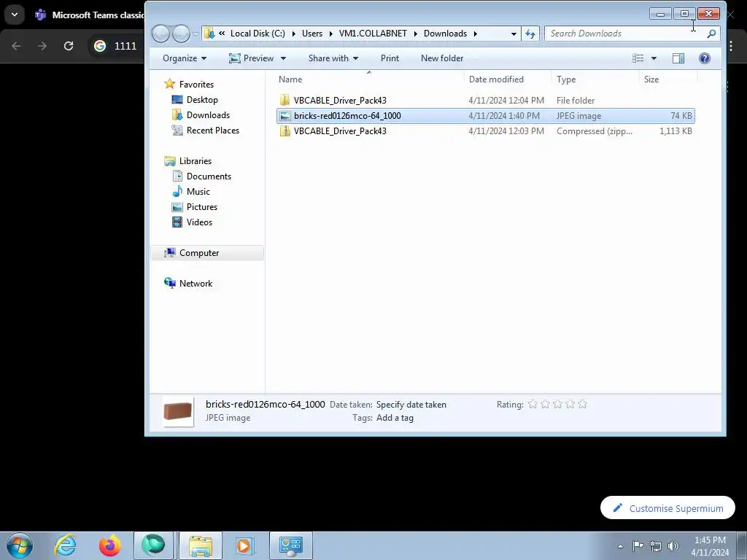The image size is (747, 560).
Task: Click the Preview toolbar button
Action: tap(252, 58)
